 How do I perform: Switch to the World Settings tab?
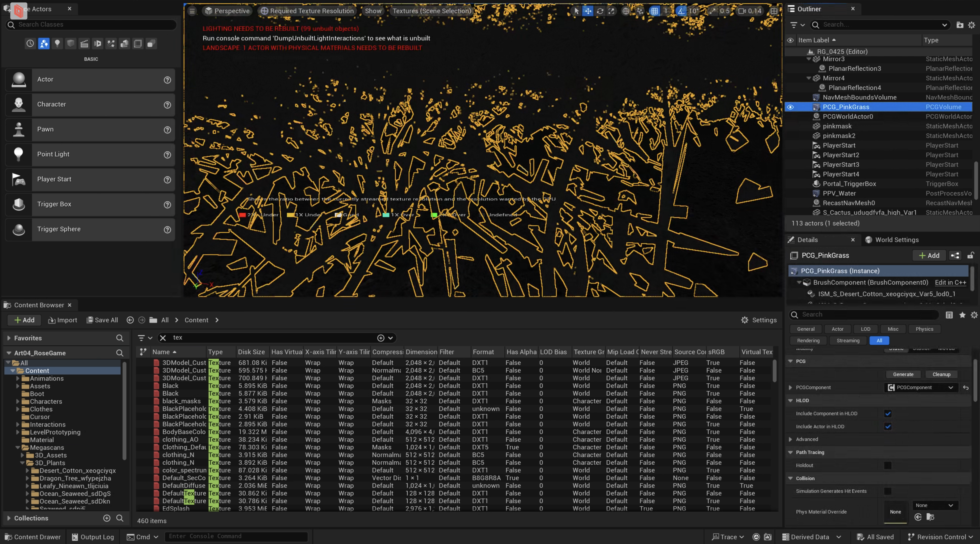point(892,240)
